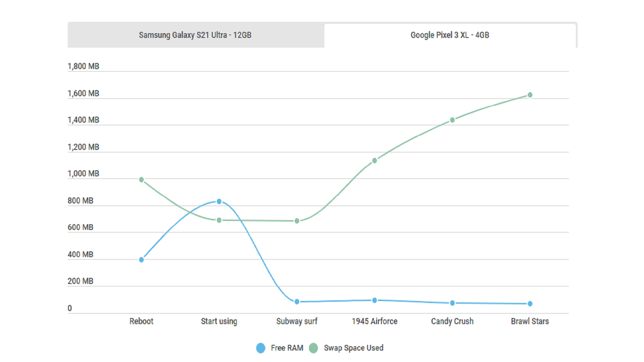Click Free RAM point at Brawl Stars
644x362 pixels.
(530, 304)
